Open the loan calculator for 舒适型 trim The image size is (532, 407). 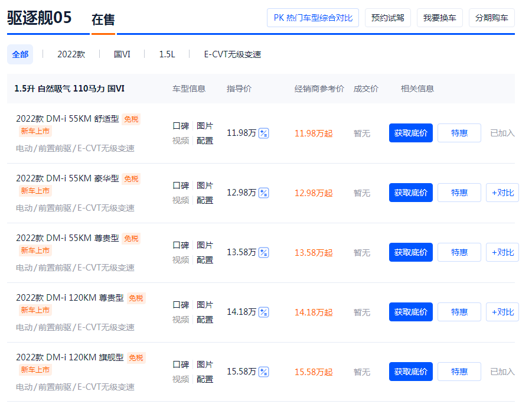[263, 133]
